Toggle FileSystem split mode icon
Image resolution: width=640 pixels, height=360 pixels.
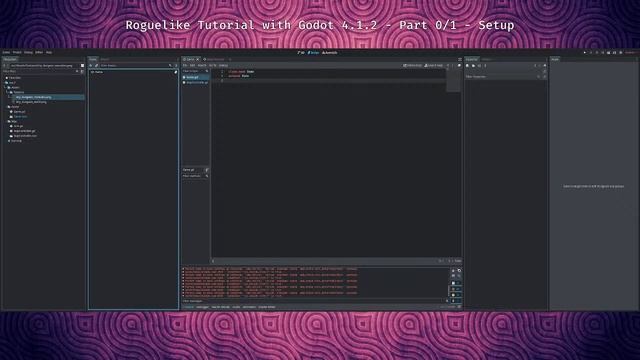click(82, 65)
